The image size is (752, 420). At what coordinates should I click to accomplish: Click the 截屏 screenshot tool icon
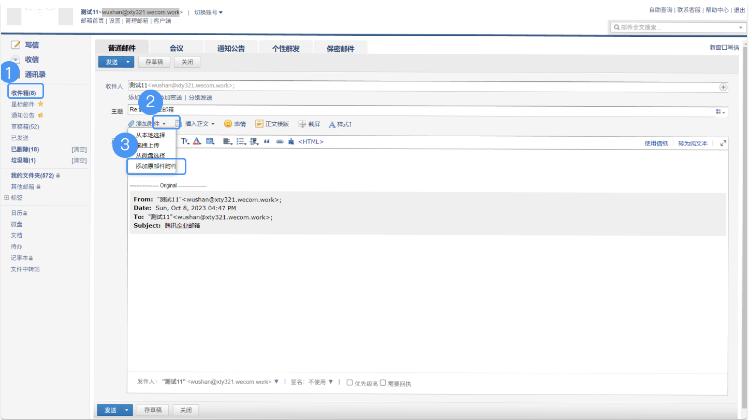tap(302, 124)
